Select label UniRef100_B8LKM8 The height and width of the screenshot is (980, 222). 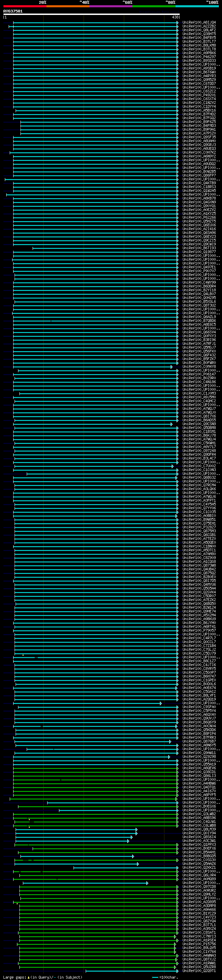coord(199,45)
